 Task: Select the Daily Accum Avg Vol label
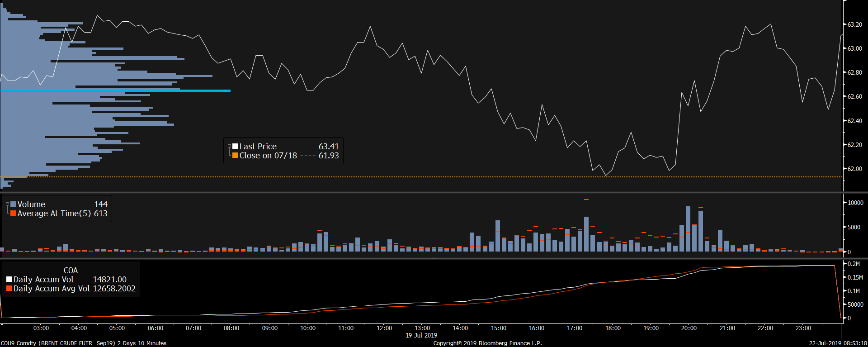52,288
